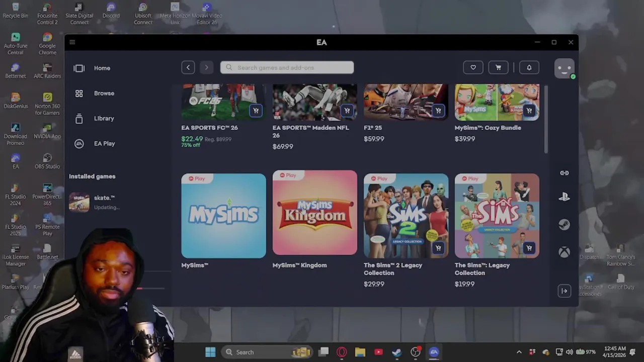Go back with the left arrow button
This screenshot has width=644, height=362.
coord(188,67)
